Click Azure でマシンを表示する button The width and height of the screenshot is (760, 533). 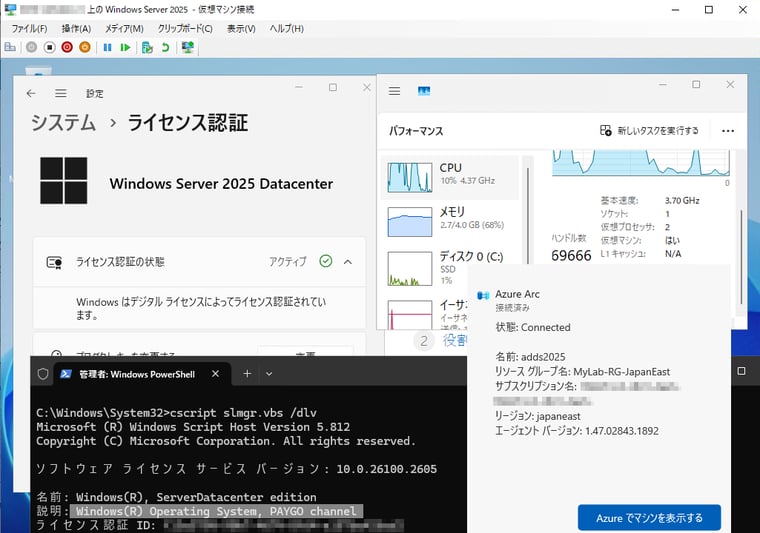pyautogui.click(x=649, y=517)
